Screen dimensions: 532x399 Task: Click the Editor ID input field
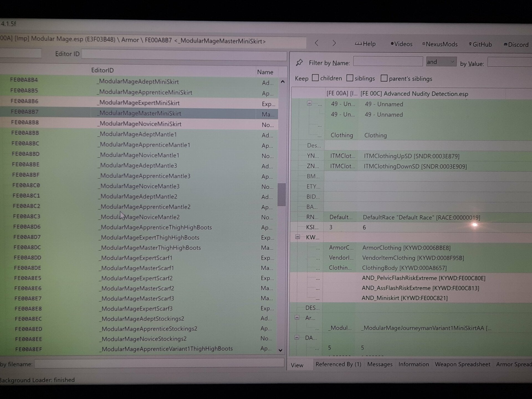[x=184, y=55]
